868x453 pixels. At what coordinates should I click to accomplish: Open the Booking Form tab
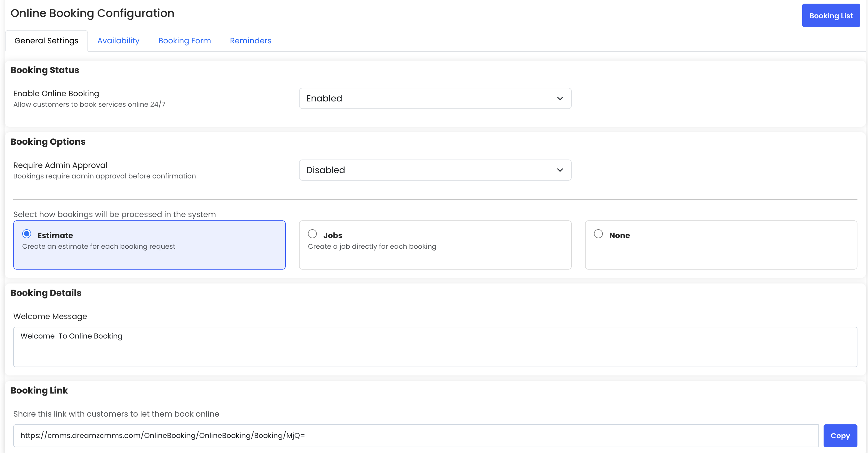(x=184, y=41)
